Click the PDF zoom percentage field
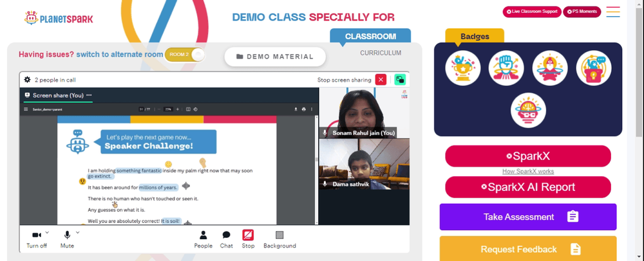Image resolution: width=644 pixels, height=261 pixels. click(168, 109)
